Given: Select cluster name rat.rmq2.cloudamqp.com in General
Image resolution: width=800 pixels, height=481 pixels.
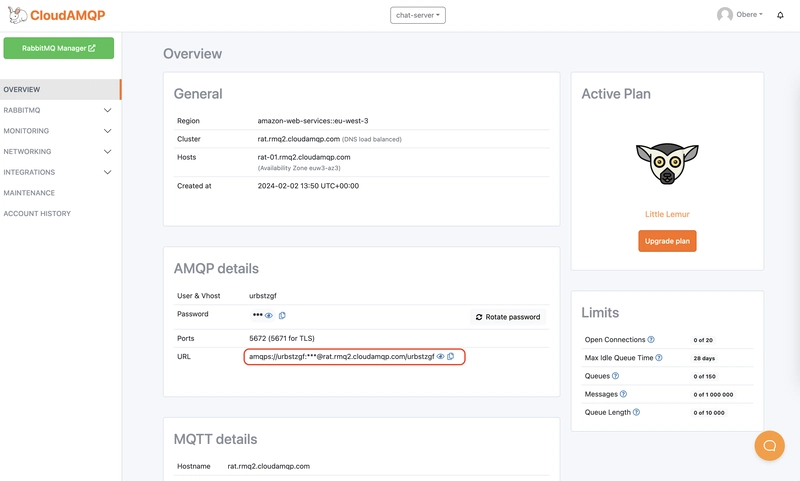Looking at the screenshot, I should (298, 139).
